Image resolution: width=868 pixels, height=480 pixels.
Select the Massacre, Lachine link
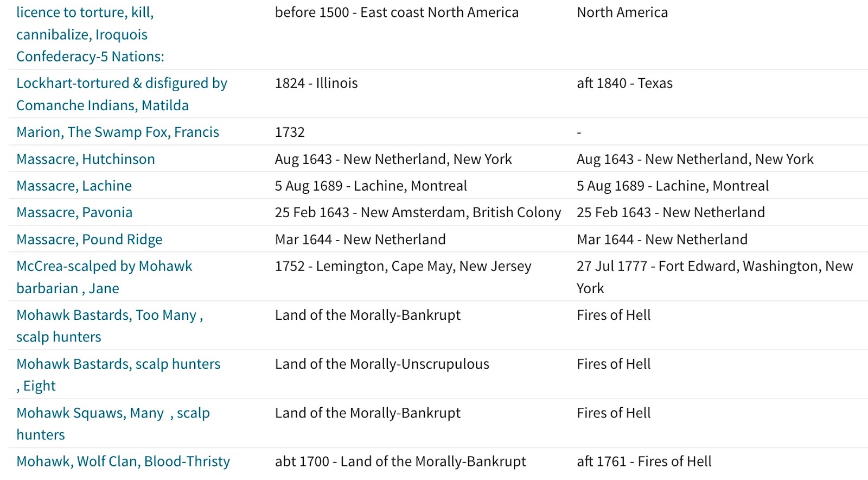[74, 186]
